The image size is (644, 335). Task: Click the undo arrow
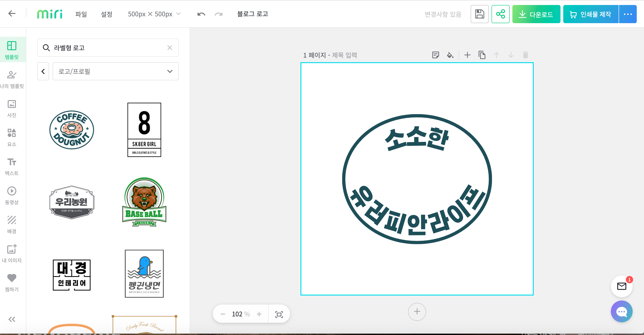(201, 14)
